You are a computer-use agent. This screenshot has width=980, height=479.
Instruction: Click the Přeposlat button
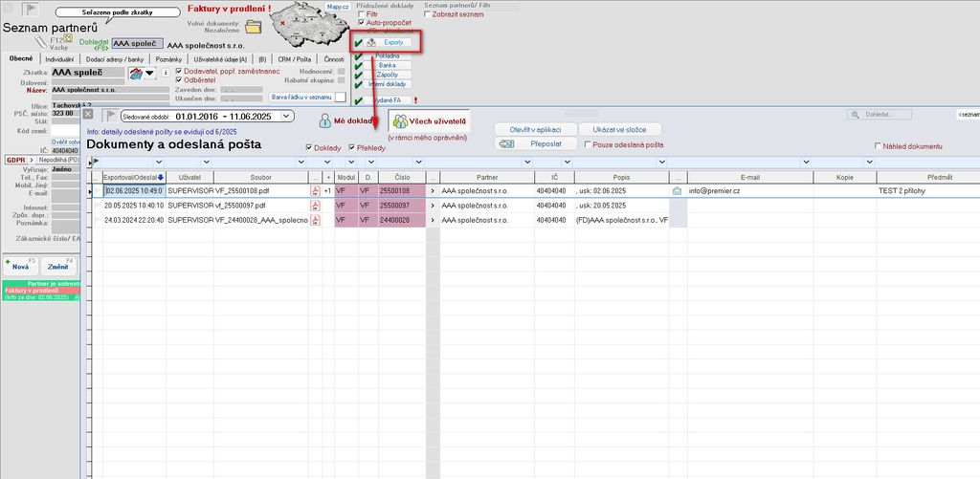coord(535,143)
